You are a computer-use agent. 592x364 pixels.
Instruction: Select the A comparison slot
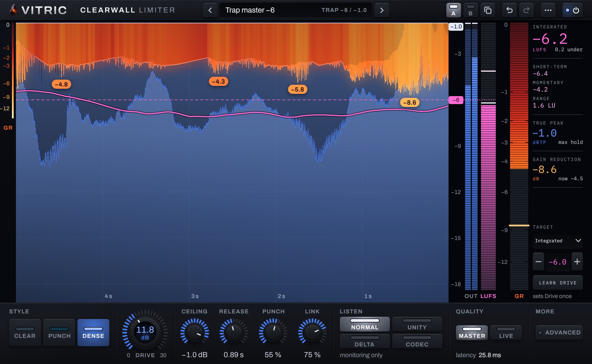pyautogui.click(x=453, y=10)
